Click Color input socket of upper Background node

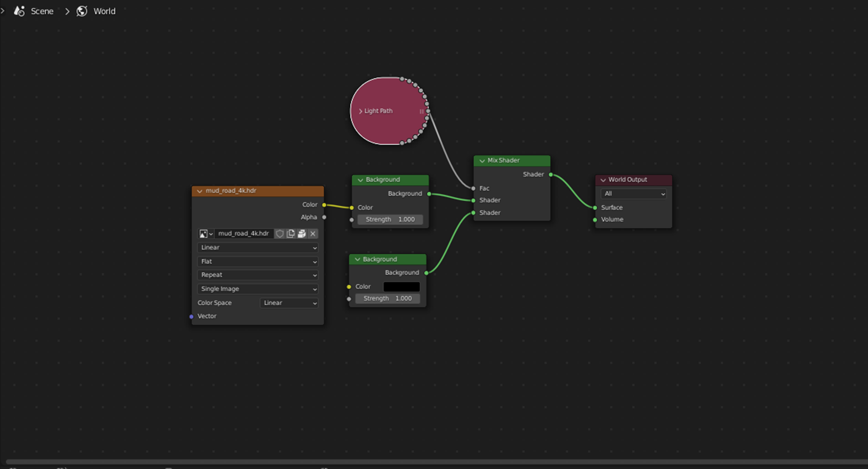click(352, 208)
